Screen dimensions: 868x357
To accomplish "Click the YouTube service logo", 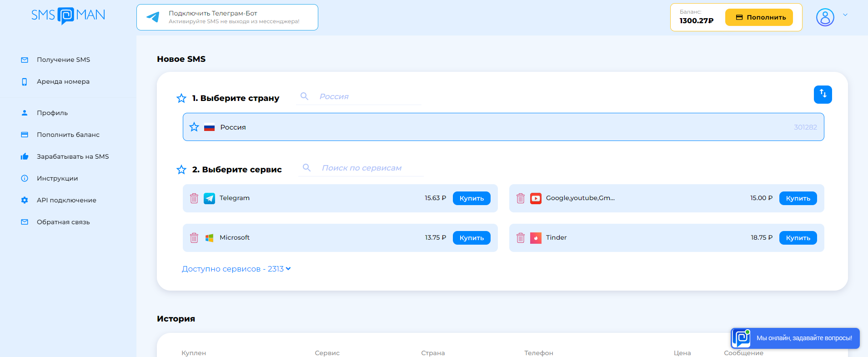I will 536,198.
